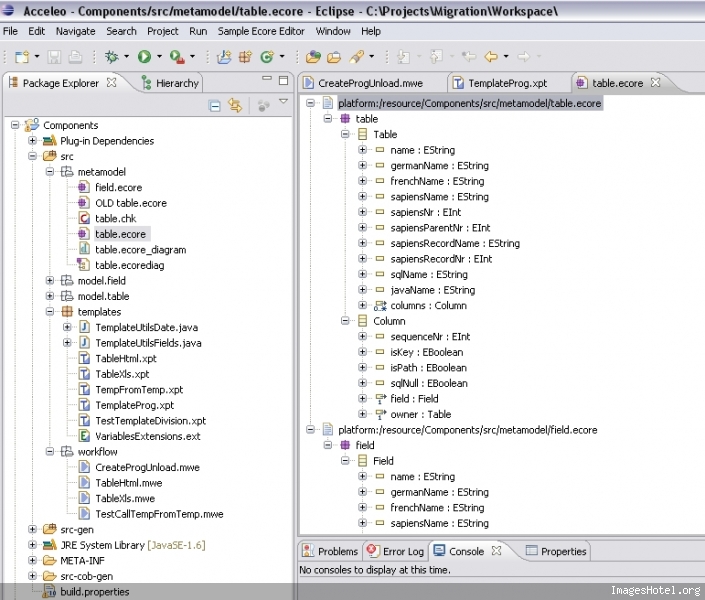Click the Back navigation arrow icon
The height and width of the screenshot is (600, 705).
[x=491, y=57]
